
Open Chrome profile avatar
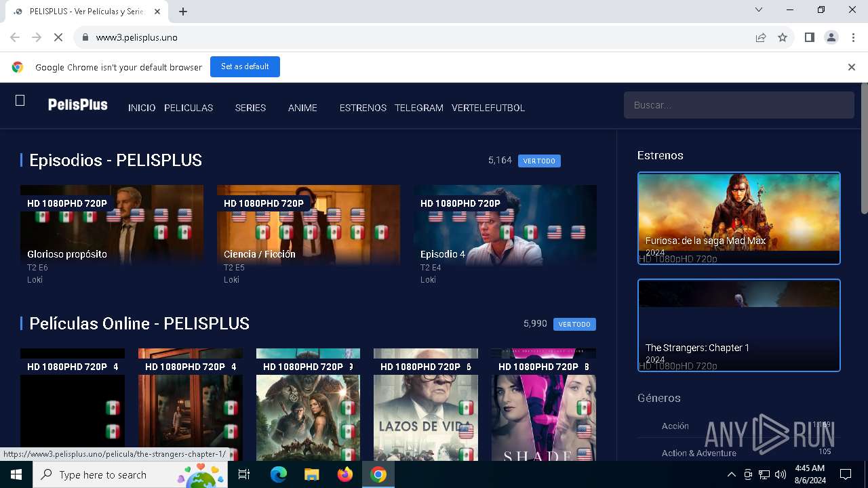[831, 37]
